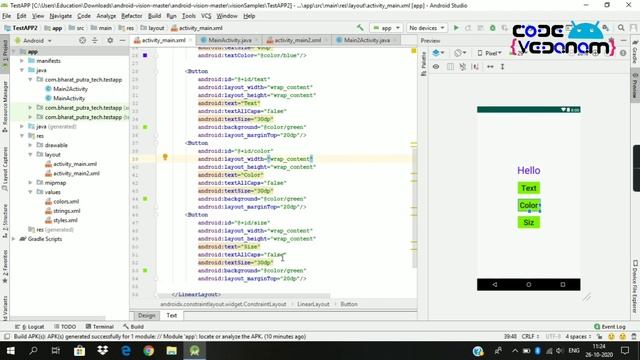Click the green color gutter marker on line 44
The image size is (640, 360).
point(145,199)
